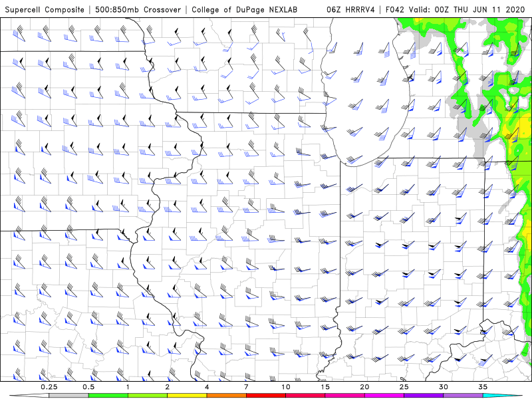Select the magenta color bar segment (20–25)
532x399 pixels.
(x=384, y=396)
